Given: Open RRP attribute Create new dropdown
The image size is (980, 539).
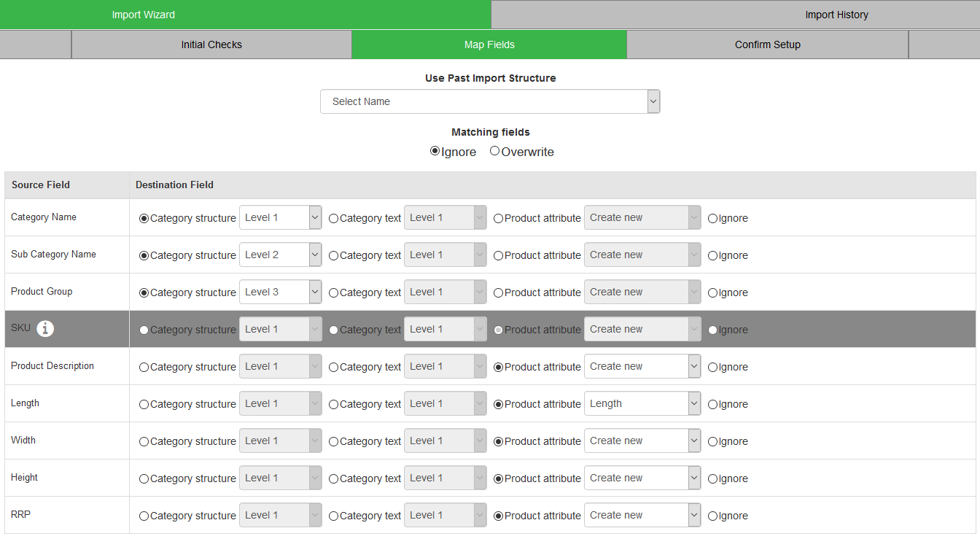Looking at the screenshot, I should click(x=642, y=515).
